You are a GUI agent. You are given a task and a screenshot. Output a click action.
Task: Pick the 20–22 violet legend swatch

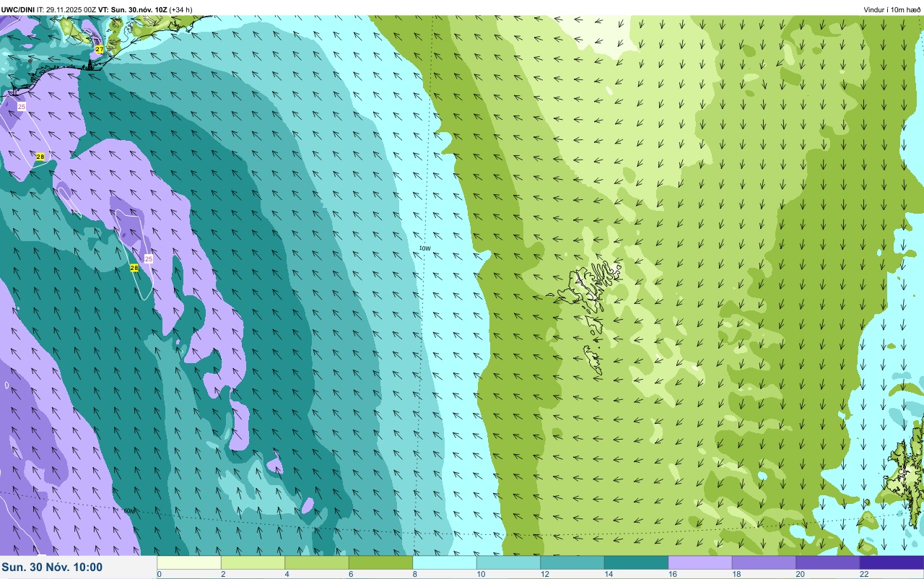pyautogui.click(x=828, y=562)
